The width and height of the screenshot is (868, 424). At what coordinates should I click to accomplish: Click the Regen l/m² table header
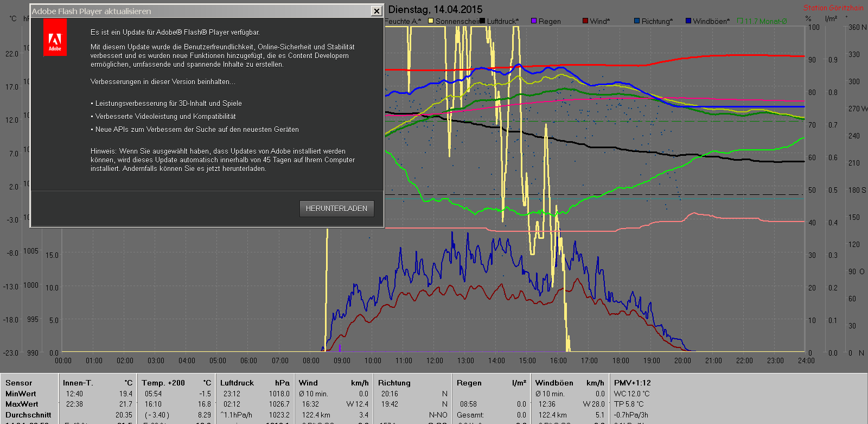492,383
